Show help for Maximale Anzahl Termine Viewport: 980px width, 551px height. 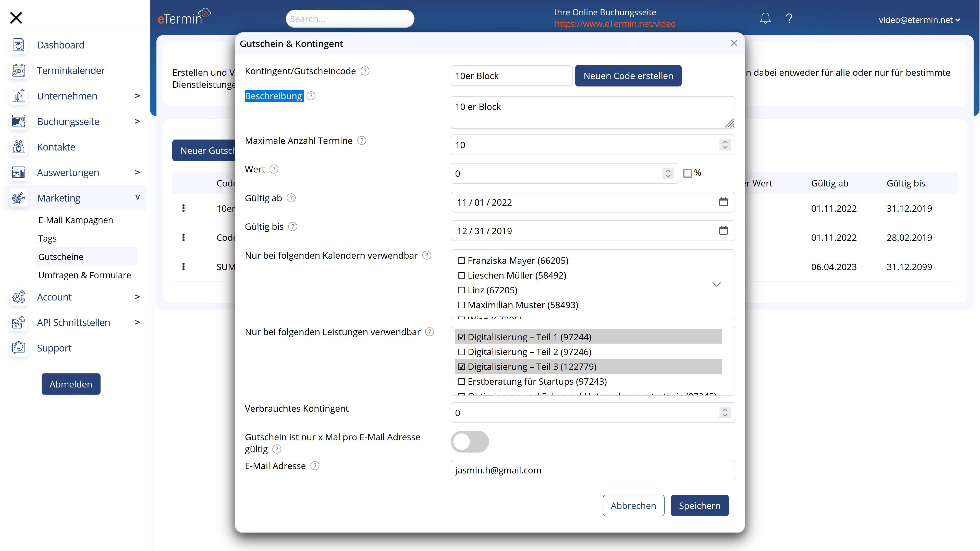click(362, 141)
